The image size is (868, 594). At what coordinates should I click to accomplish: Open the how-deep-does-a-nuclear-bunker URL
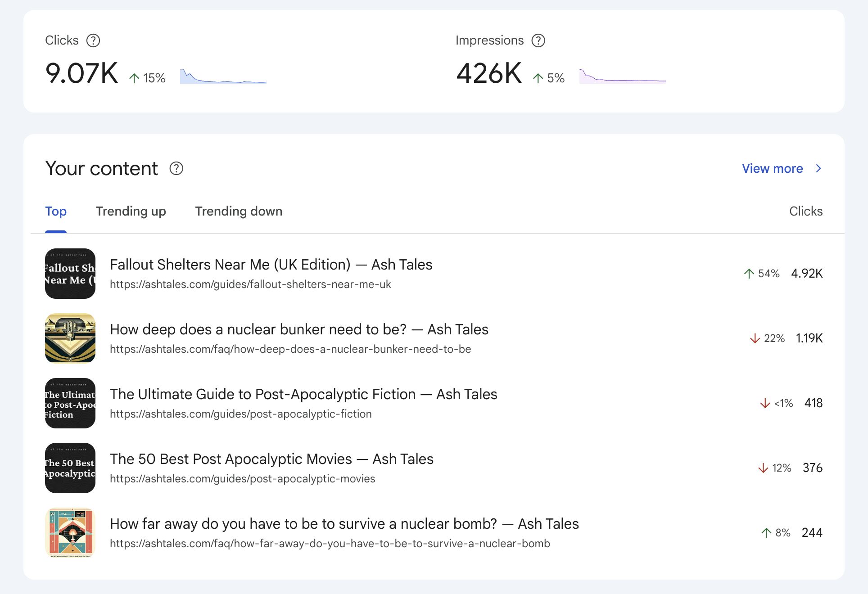(290, 349)
